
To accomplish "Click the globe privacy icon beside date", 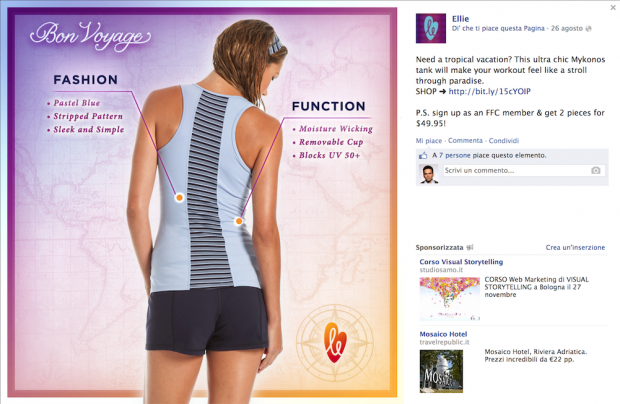I will pyautogui.click(x=588, y=28).
